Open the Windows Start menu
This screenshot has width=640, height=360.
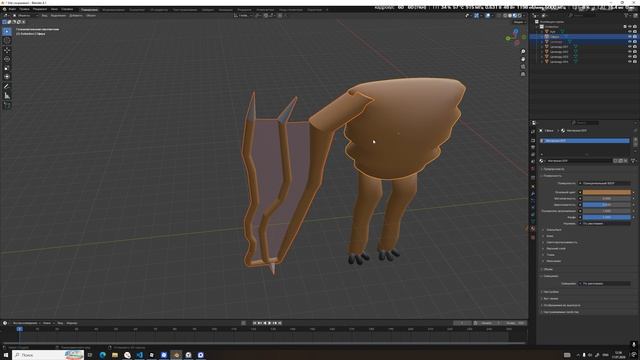point(6,355)
